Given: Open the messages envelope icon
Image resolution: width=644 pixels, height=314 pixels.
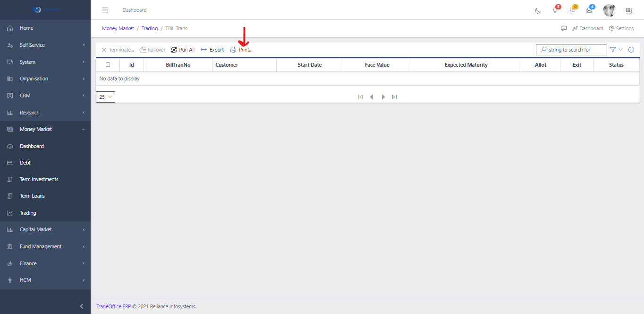Looking at the screenshot, I should coord(589,10).
